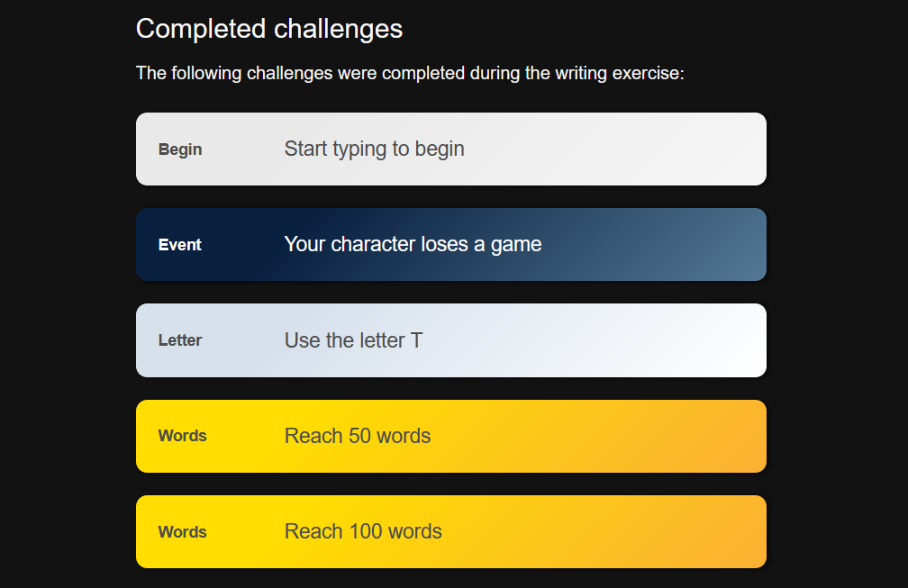Click the Words label on the 100 words card

coord(182,532)
